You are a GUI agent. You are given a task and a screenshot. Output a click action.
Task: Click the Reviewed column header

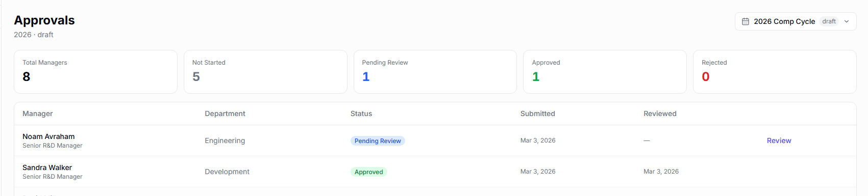point(660,114)
